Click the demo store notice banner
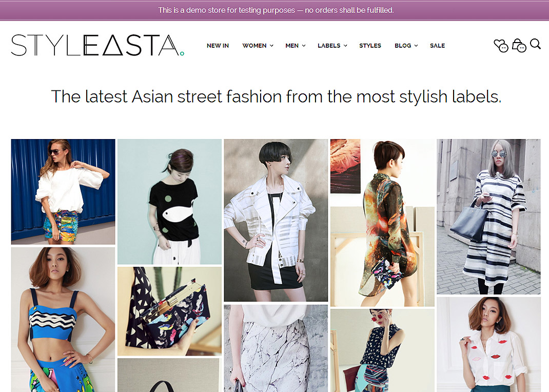Screen dimensions: 549x392 click(x=274, y=10)
